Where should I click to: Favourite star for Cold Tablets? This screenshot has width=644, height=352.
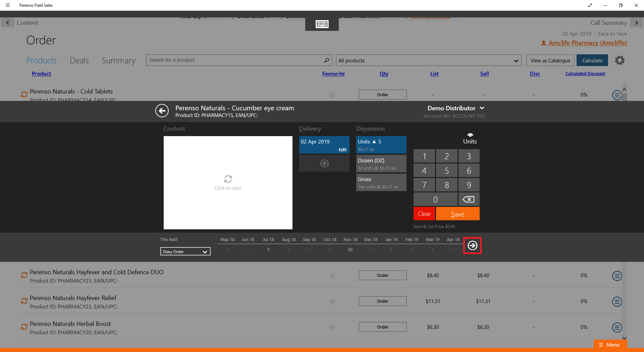332,95
